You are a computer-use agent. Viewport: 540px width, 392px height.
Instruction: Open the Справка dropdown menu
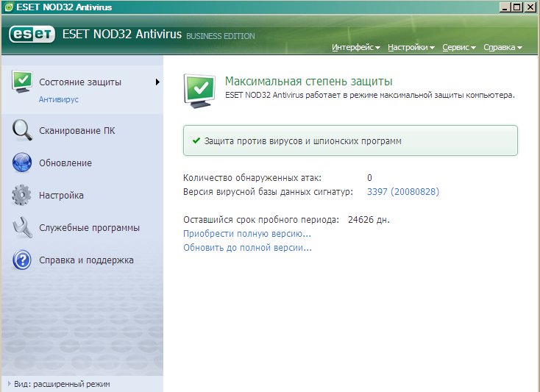coord(502,47)
